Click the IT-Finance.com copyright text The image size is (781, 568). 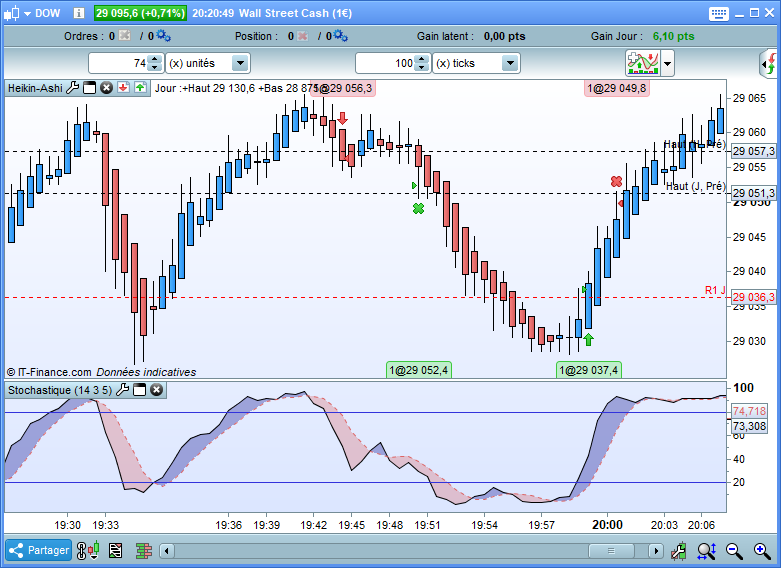(x=49, y=372)
